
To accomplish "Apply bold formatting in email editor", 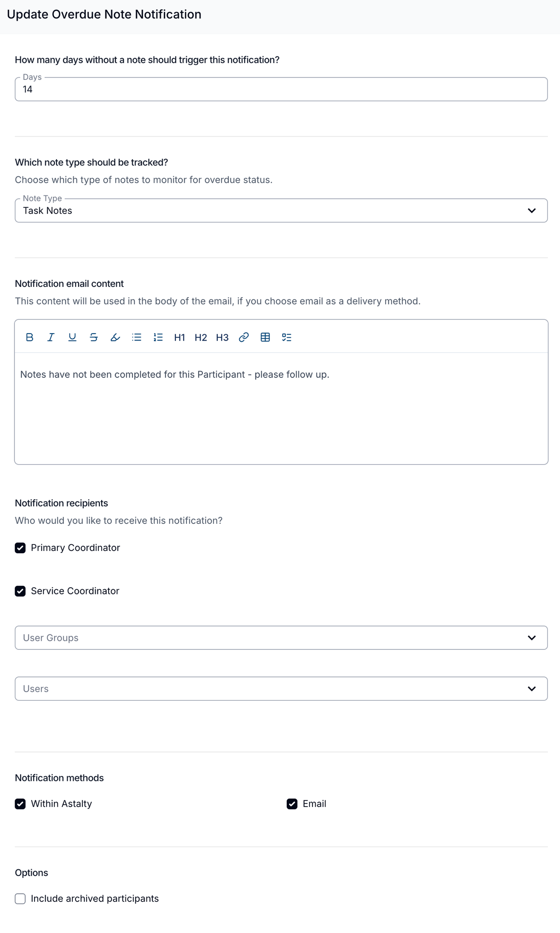I will [29, 337].
